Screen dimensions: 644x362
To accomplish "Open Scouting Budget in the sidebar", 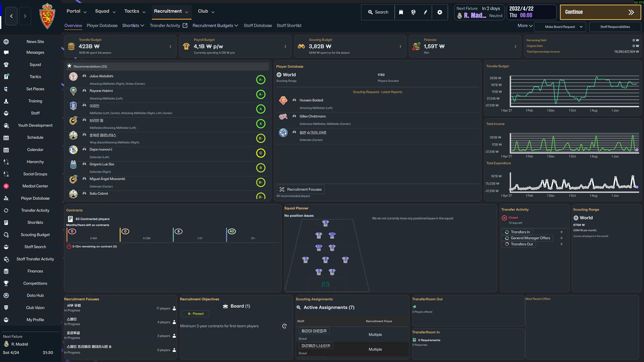I will click(x=35, y=235).
